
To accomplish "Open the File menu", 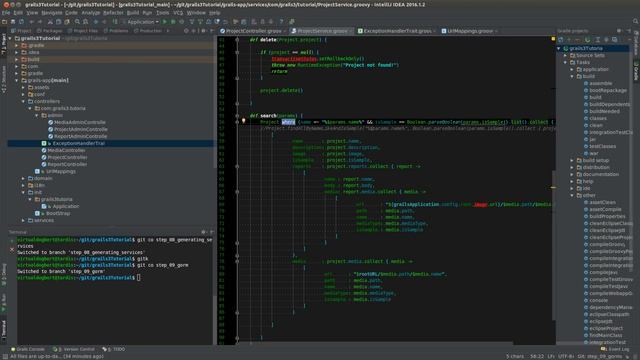I will (x=6, y=13).
